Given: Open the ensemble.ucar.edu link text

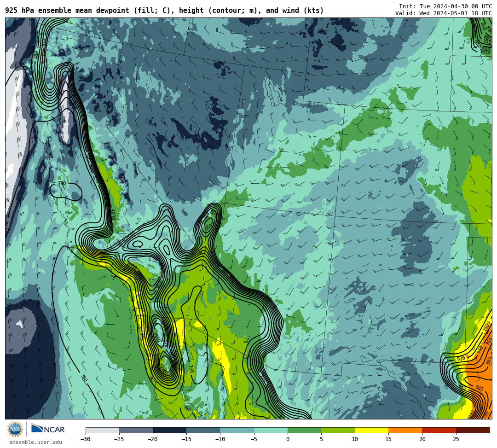Looking at the screenshot, I should [x=36, y=442].
